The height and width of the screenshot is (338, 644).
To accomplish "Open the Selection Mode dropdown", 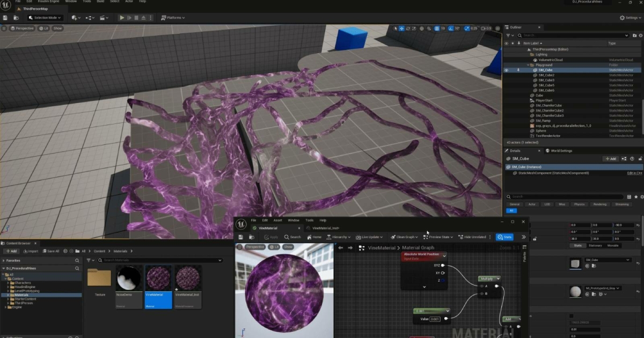I will [x=45, y=18].
